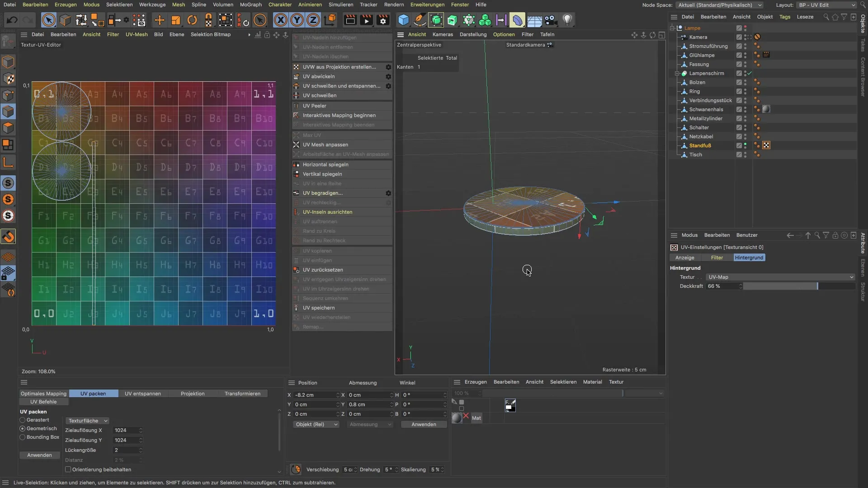Select the Live Selection arrow tool
868x488 pixels.
coord(49,20)
